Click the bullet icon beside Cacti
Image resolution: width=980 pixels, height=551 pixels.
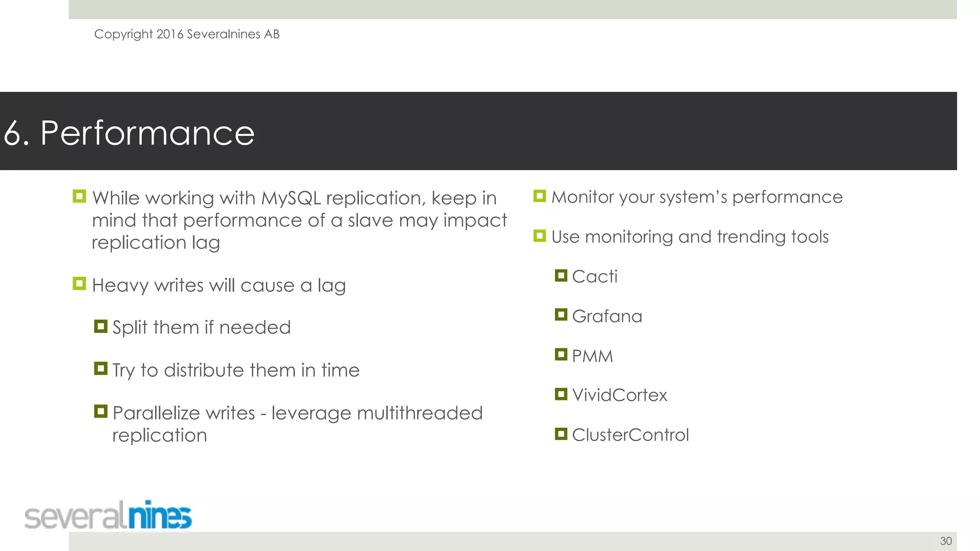[561, 275]
